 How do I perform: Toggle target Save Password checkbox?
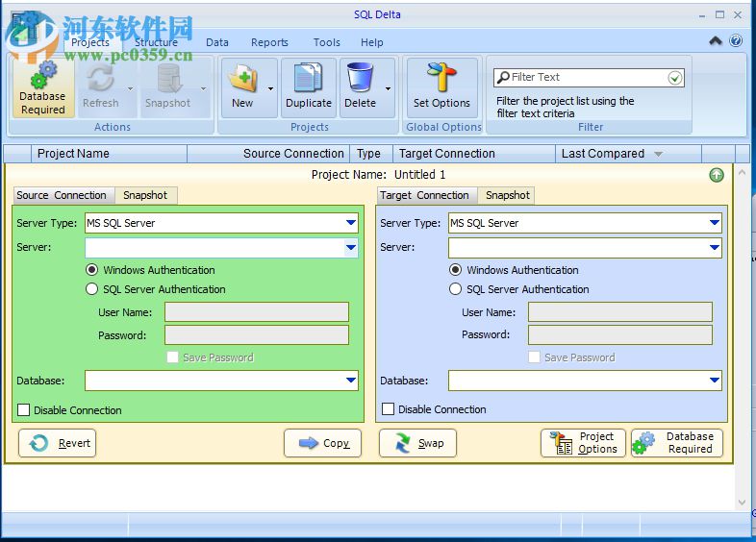click(x=534, y=357)
